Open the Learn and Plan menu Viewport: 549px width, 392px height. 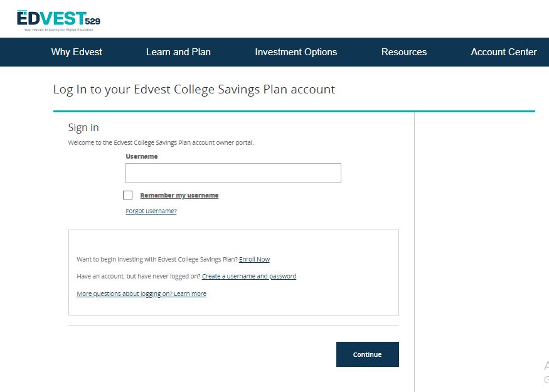pos(178,52)
